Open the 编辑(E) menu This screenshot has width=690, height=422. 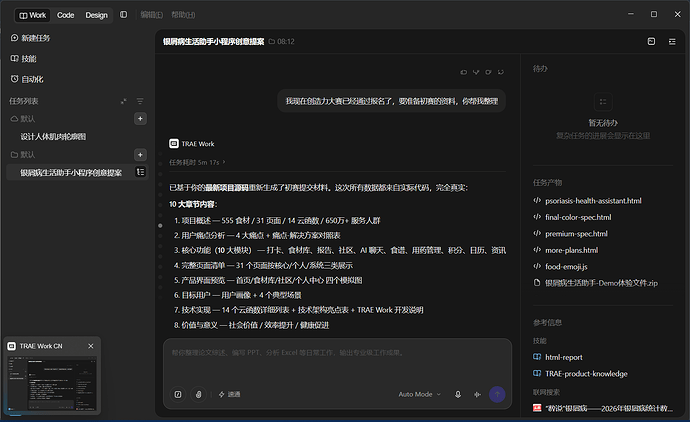(152, 15)
